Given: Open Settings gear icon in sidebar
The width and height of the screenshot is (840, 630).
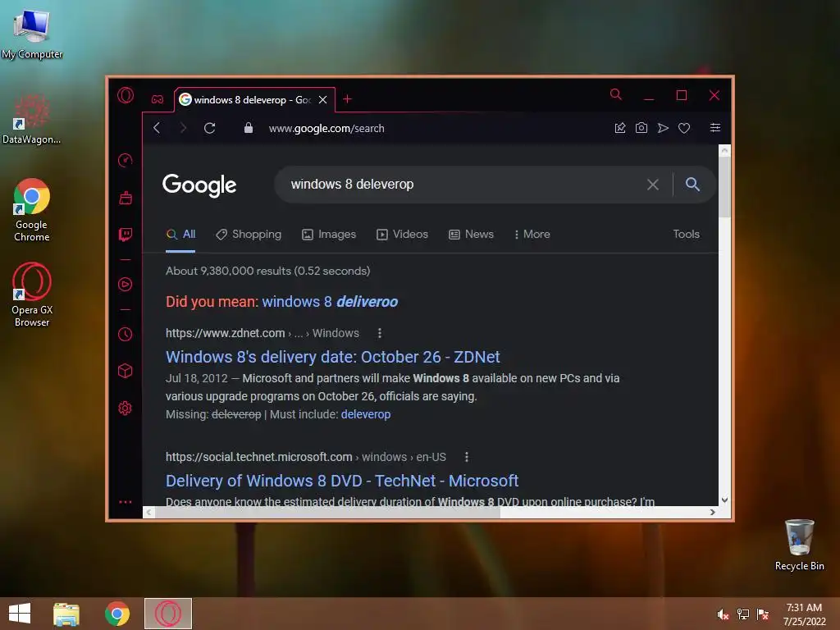Looking at the screenshot, I should pyautogui.click(x=126, y=409).
